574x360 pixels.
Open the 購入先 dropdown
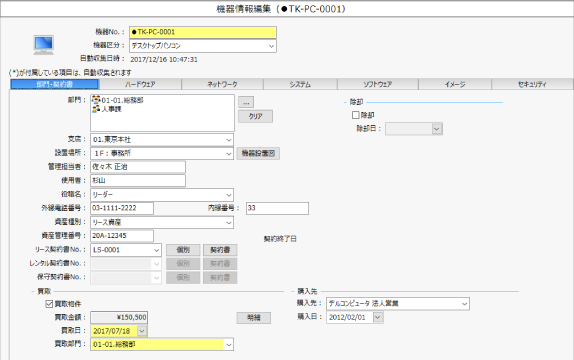pyautogui.click(x=465, y=304)
